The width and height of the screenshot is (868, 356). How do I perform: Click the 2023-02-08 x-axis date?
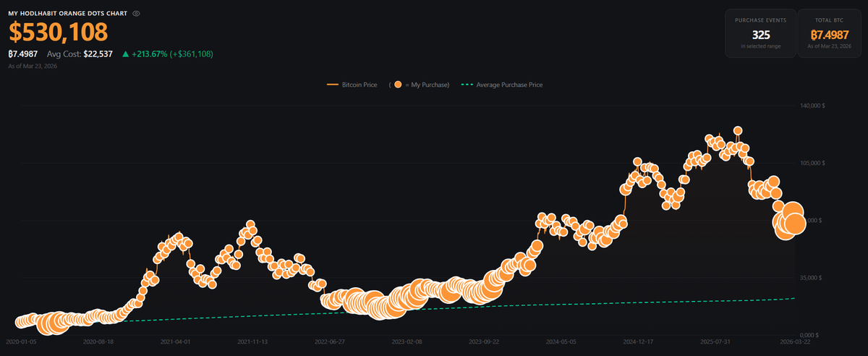407,340
